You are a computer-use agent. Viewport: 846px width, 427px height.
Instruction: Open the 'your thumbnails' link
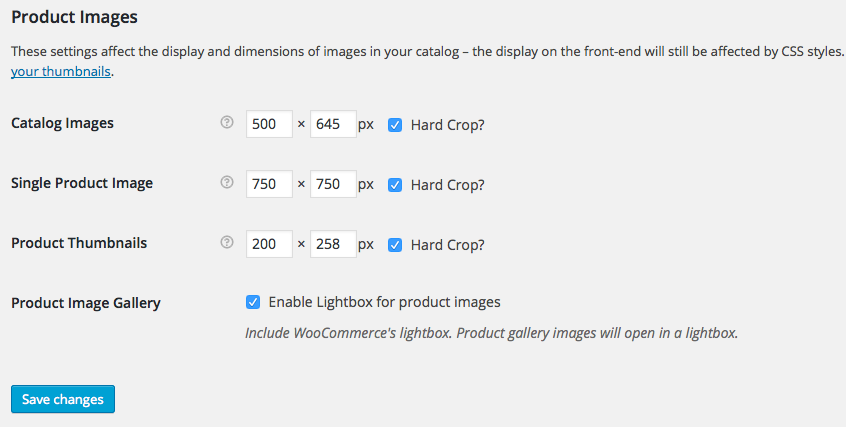[61, 72]
